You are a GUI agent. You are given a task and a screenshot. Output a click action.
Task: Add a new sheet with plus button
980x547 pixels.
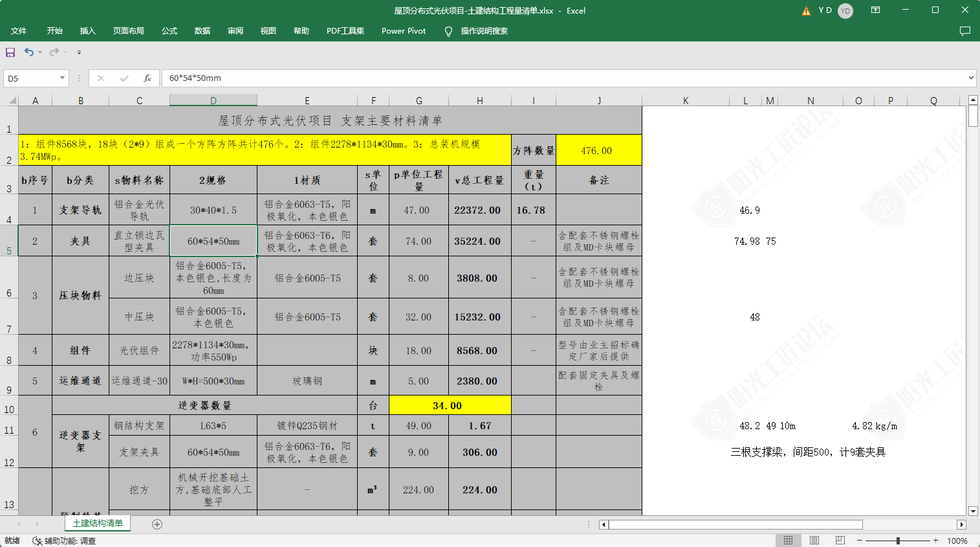(157, 524)
